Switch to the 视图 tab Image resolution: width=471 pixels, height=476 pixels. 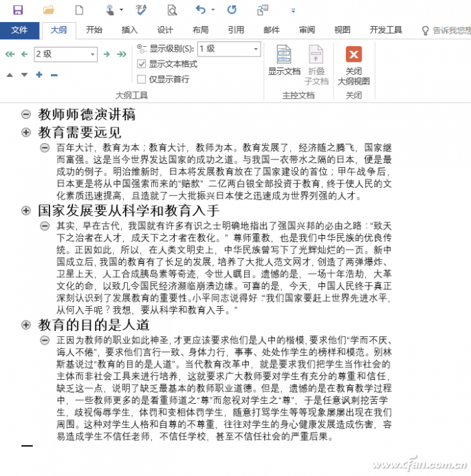[x=342, y=30]
